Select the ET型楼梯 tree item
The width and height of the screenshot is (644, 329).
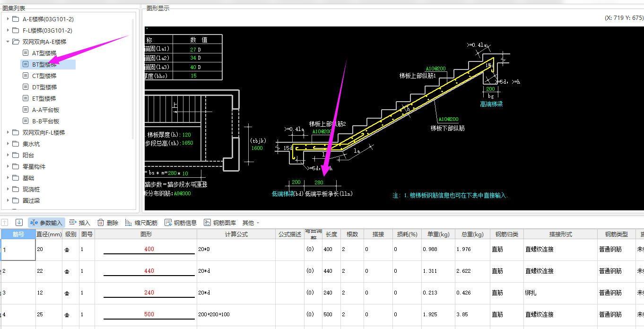coord(44,98)
